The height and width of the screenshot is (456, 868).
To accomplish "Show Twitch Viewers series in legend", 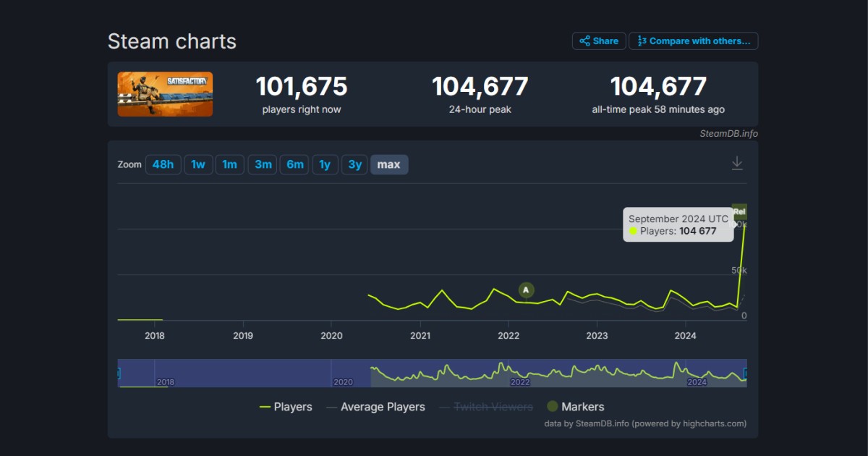I will 486,408.
